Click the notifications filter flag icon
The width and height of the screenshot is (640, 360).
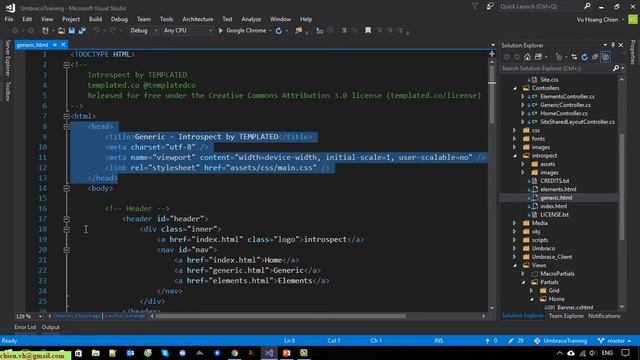click(x=475, y=6)
